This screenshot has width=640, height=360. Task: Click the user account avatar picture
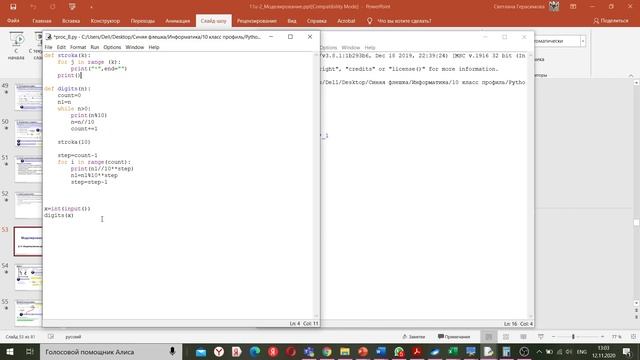[x=554, y=7]
